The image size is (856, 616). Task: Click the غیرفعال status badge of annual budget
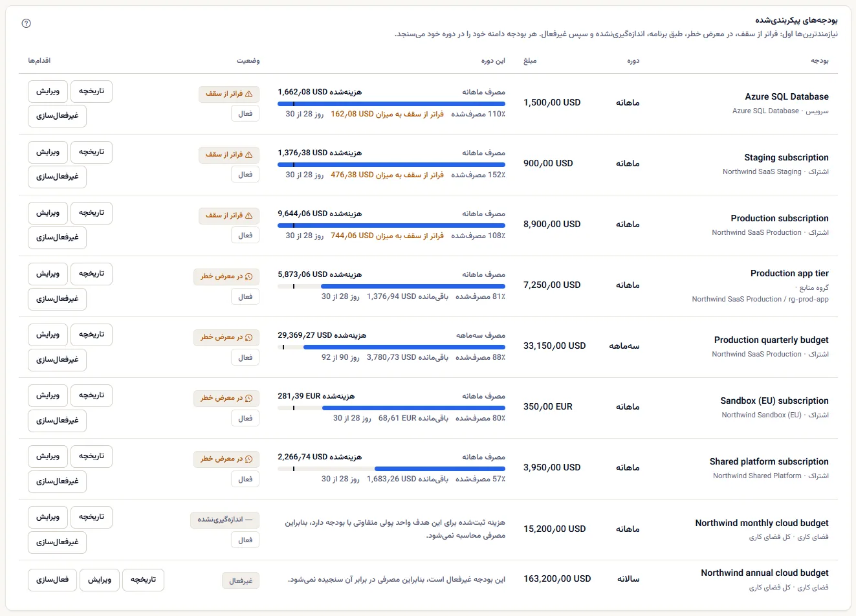point(241,580)
